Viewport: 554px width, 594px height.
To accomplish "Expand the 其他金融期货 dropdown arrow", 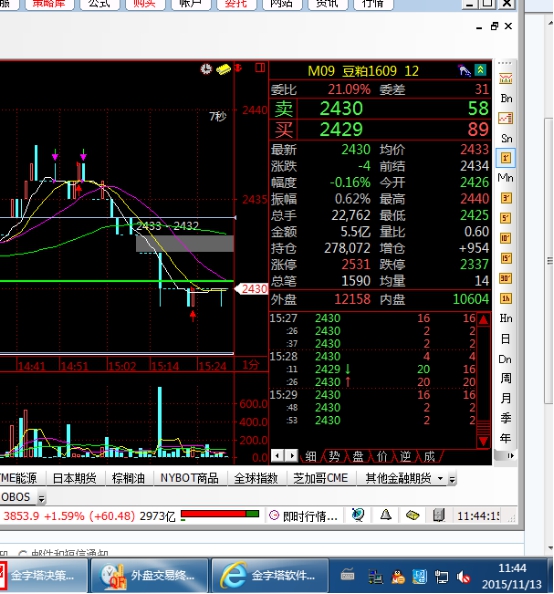I will tap(440, 478).
